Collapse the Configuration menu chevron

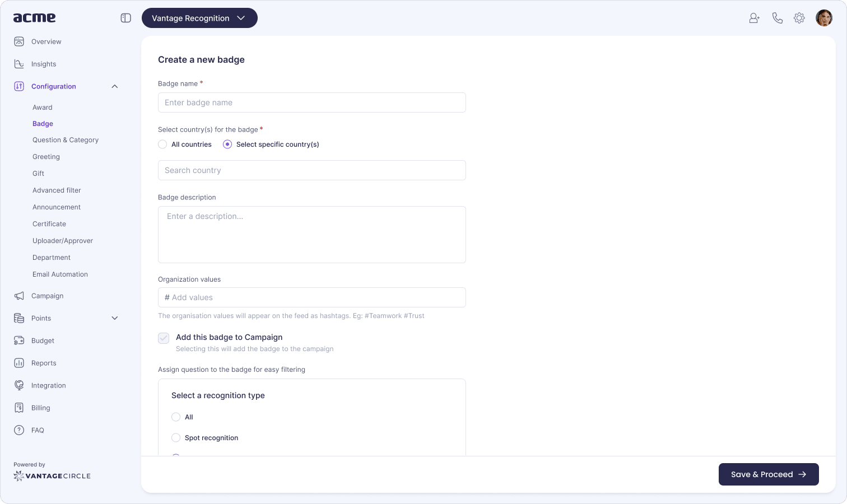pos(115,86)
